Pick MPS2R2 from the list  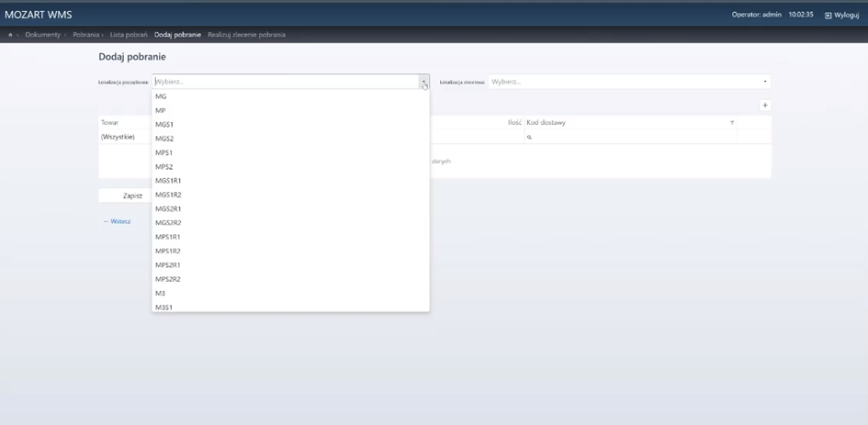point(168,279)
